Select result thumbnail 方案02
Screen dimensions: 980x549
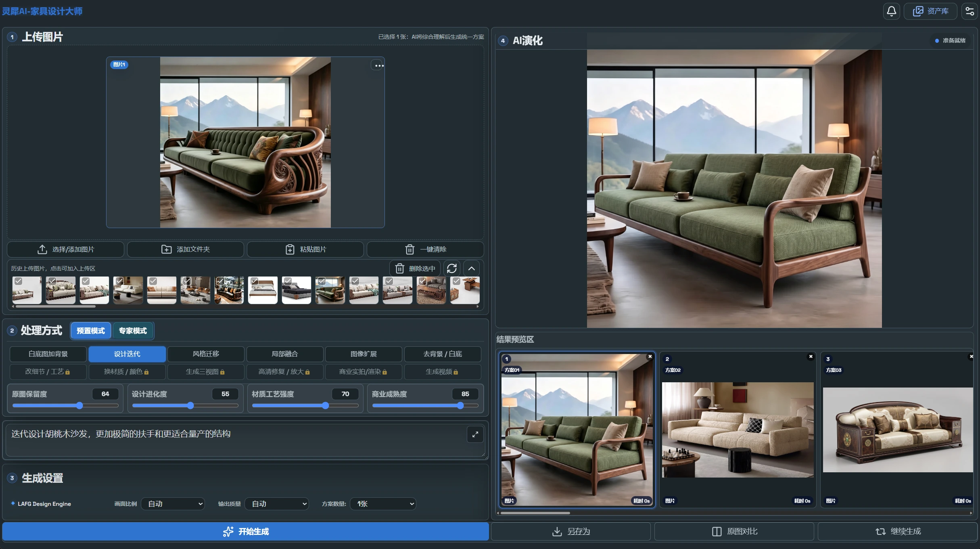coord(738,430)
